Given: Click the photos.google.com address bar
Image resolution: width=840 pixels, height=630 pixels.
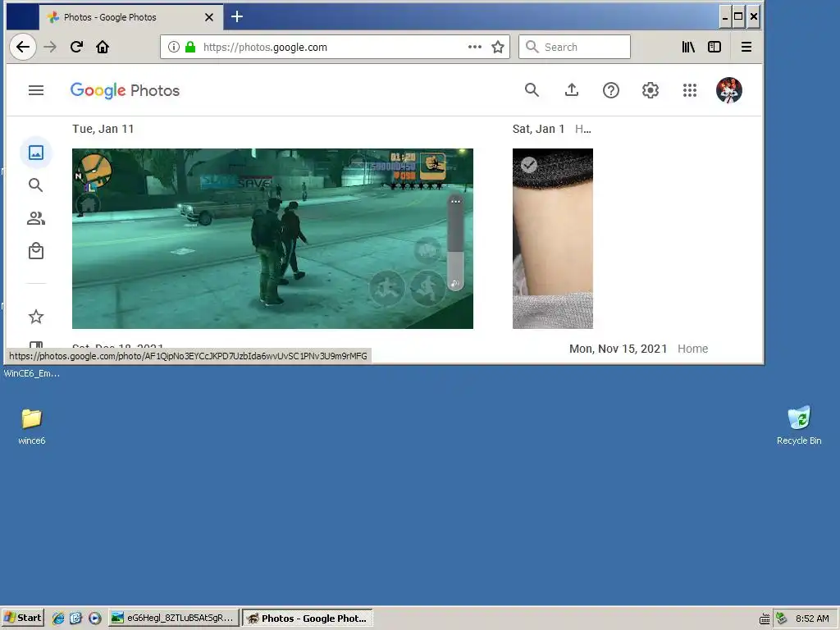Looking at the screenshot, I should pos(335,47).
